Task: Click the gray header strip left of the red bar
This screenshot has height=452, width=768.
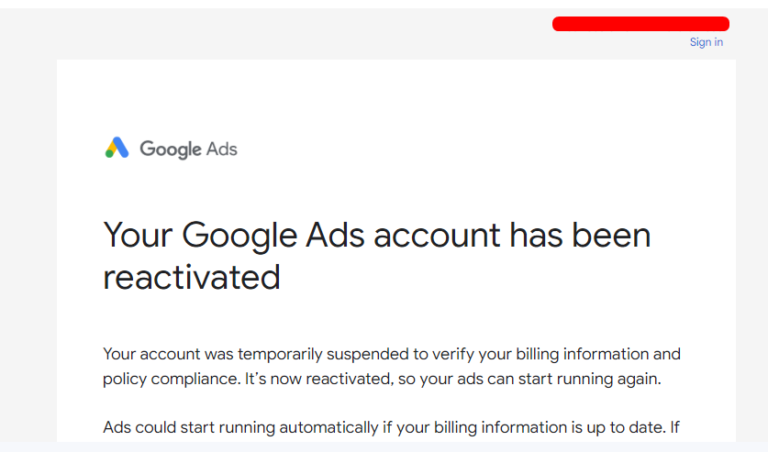Action: 300,32
